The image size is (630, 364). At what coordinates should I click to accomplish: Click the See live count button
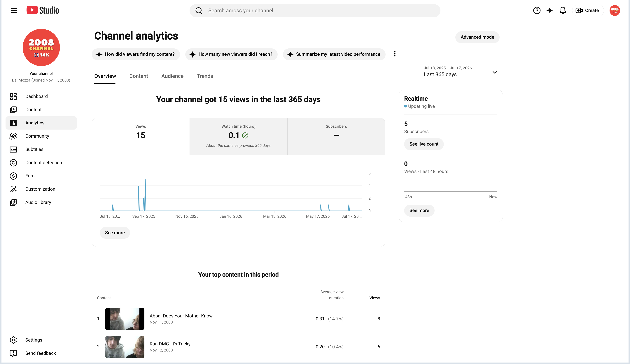tap(424, 144)
